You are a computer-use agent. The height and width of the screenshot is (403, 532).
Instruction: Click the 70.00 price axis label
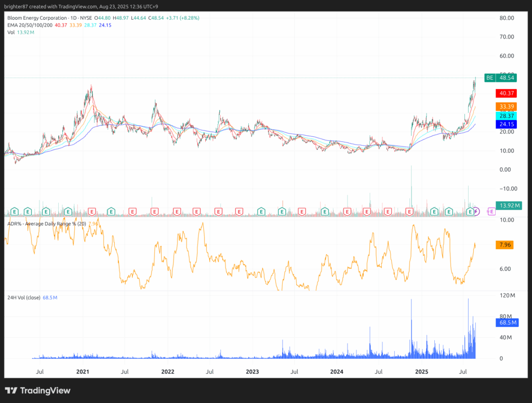click(x=507, y=37)
